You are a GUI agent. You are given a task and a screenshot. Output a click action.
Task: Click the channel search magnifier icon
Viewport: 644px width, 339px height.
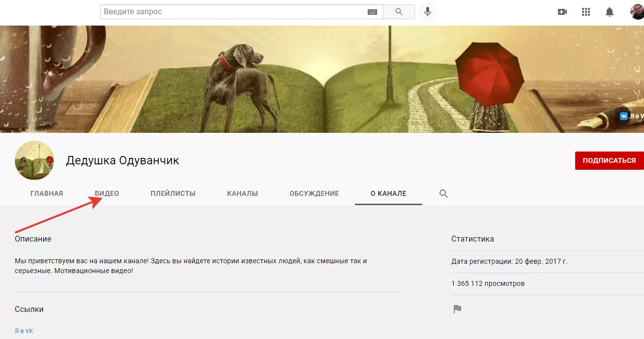(443, 194)
